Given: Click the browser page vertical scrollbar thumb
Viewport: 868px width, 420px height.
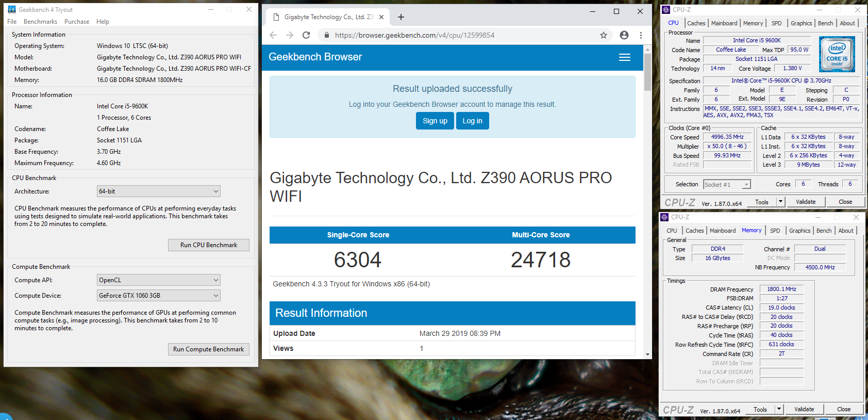Looking at the screenshot, I should (x=647, y=72).
